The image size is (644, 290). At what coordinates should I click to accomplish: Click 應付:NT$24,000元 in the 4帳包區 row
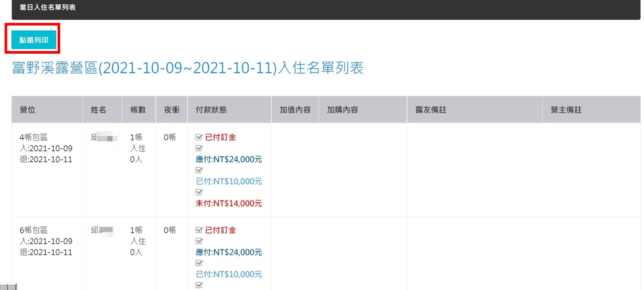[x=229, y=159]
